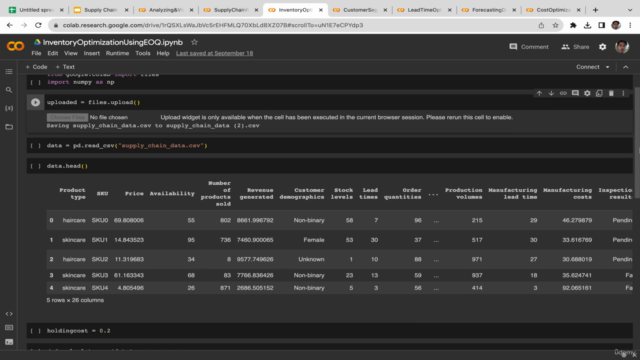
Task: Switch to the CostOptimiz tab
Action: click(x=553, y=10)
